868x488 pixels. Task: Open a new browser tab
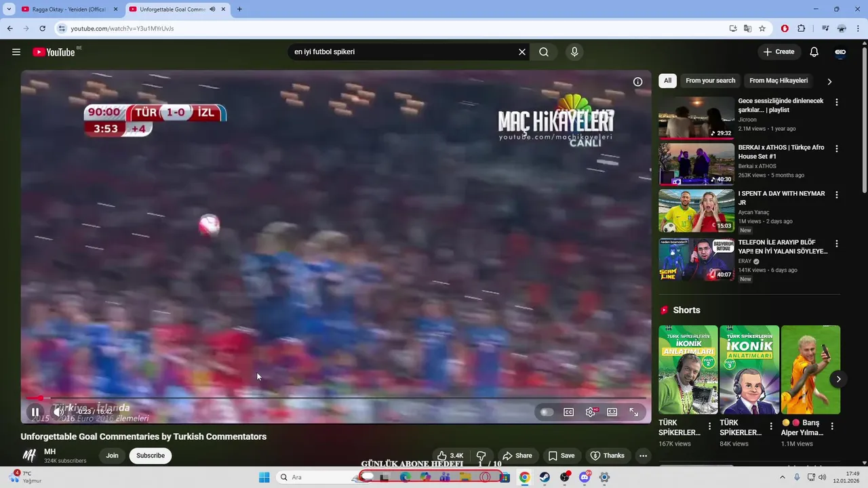239,9
